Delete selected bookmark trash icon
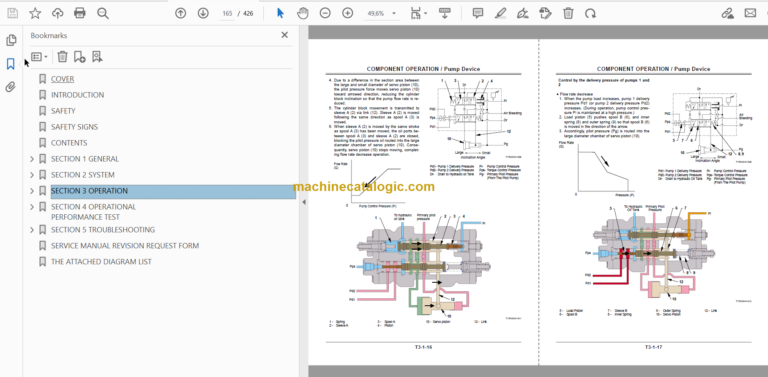The image size is (768, 377). click(x=62, y=57)
